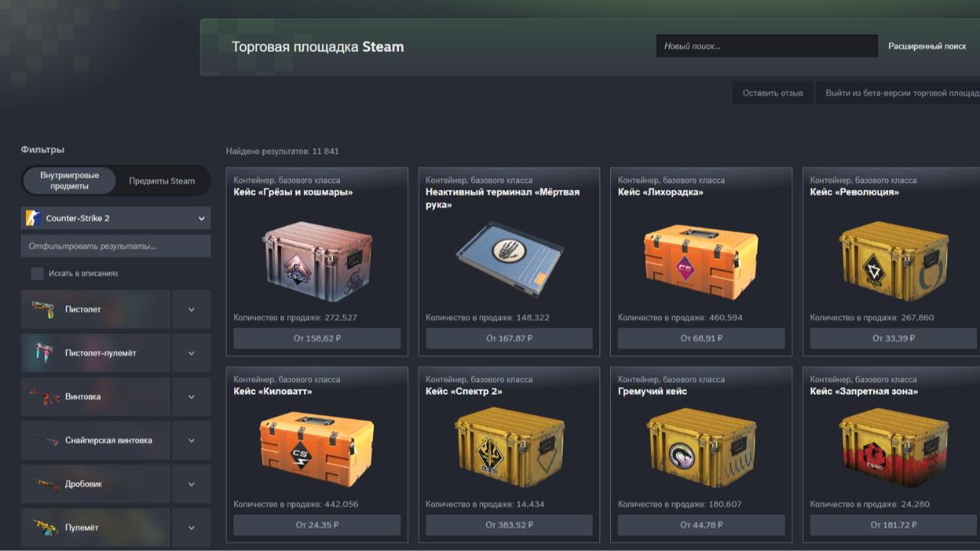Expand the Винтовка filter chevron
Screen dimensions: 980x551
point(191,397)
